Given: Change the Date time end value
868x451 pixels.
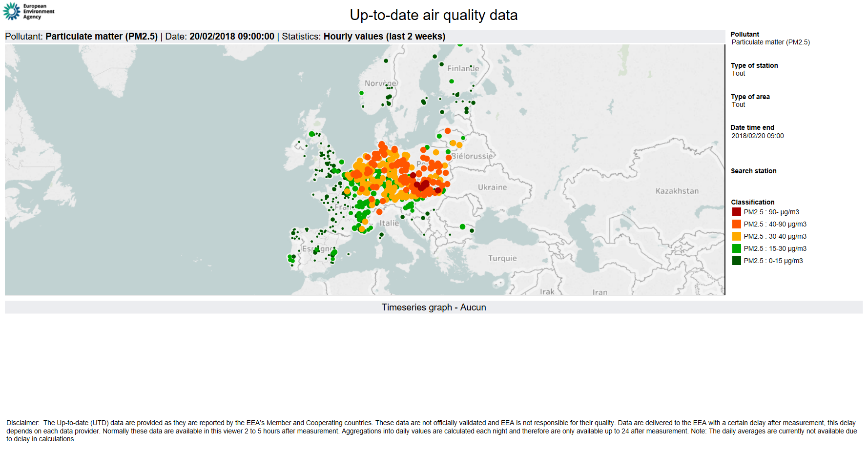Looking at the screenshot, I should tap(757, 136).
